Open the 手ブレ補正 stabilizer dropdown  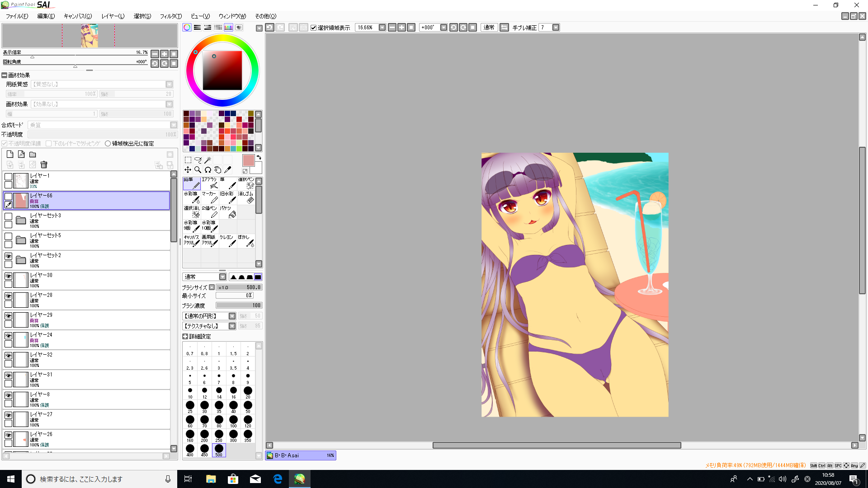click(x=556, y=28)
